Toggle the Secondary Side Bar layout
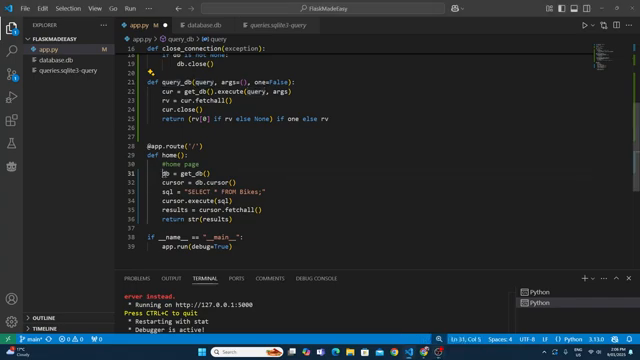 (587, 9)
